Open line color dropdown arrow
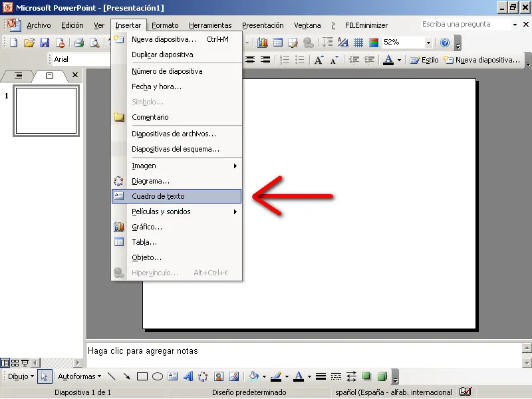Viewport: 532px width, 399px height. 287,376
